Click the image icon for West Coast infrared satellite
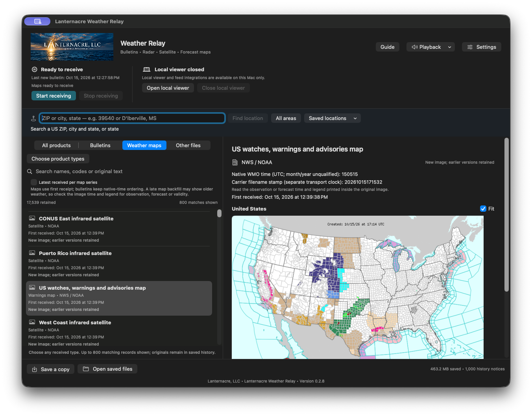This screenshot has width=532, height=416. tap(32, 322)
